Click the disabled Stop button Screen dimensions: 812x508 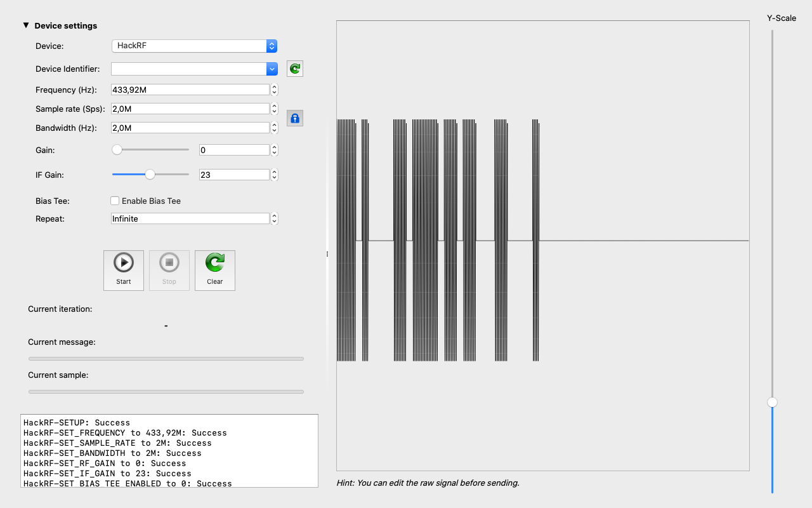coord(169,270)
